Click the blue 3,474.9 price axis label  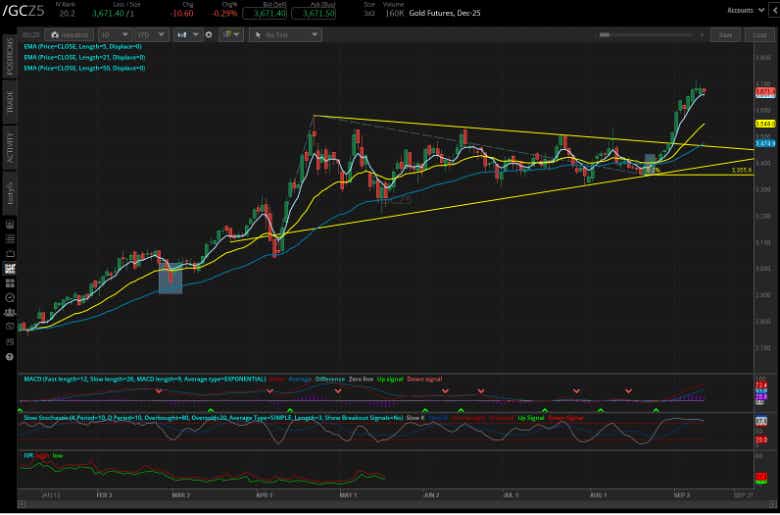point(765,144)
